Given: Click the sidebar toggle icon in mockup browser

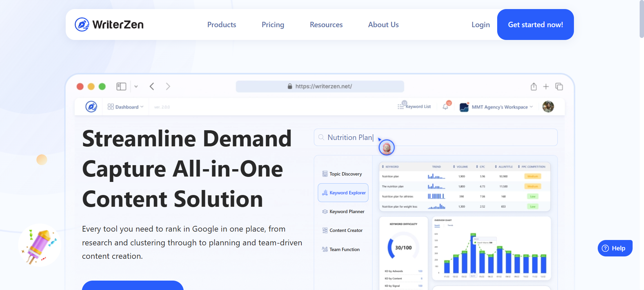Looking at the screenshot, I should click(121, 87).
